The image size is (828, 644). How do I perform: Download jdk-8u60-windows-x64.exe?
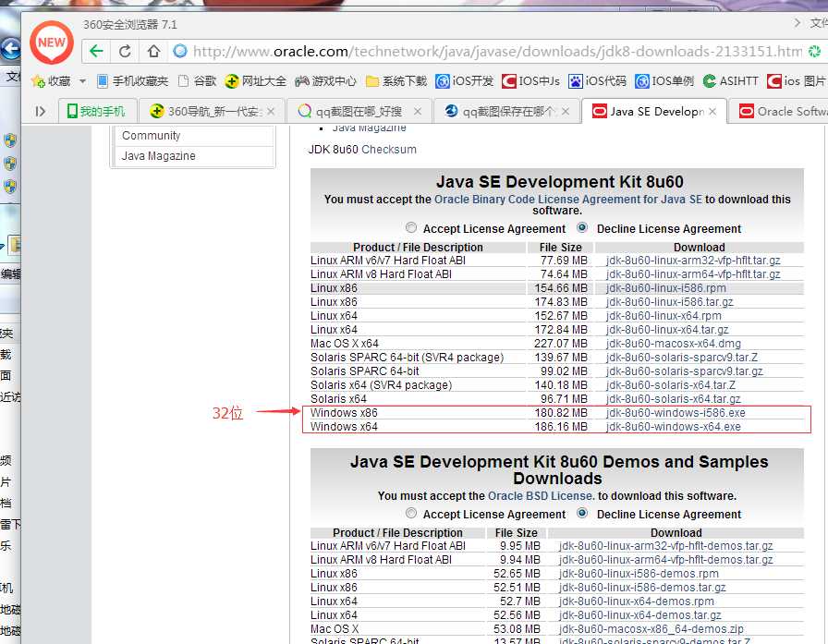674,427
